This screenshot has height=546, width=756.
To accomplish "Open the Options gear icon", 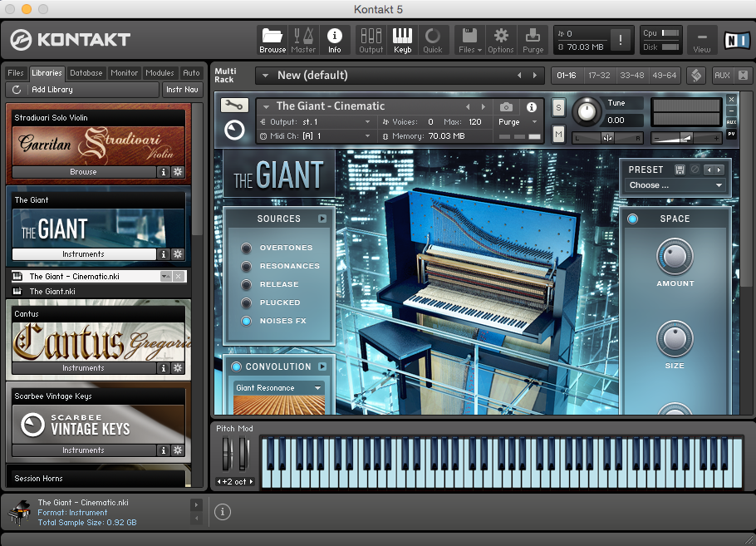I will [501, 40].
